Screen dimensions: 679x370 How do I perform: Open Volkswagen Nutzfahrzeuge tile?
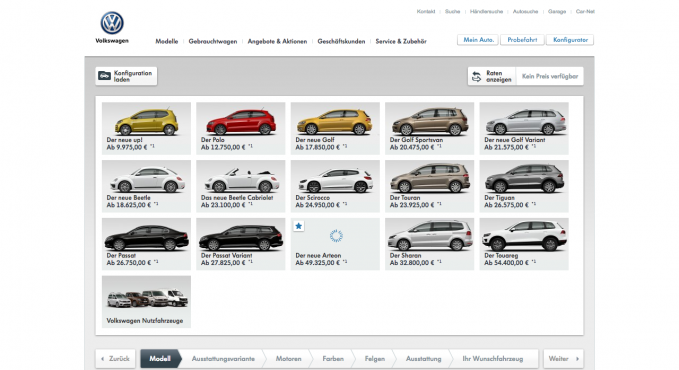coord(146,302)
